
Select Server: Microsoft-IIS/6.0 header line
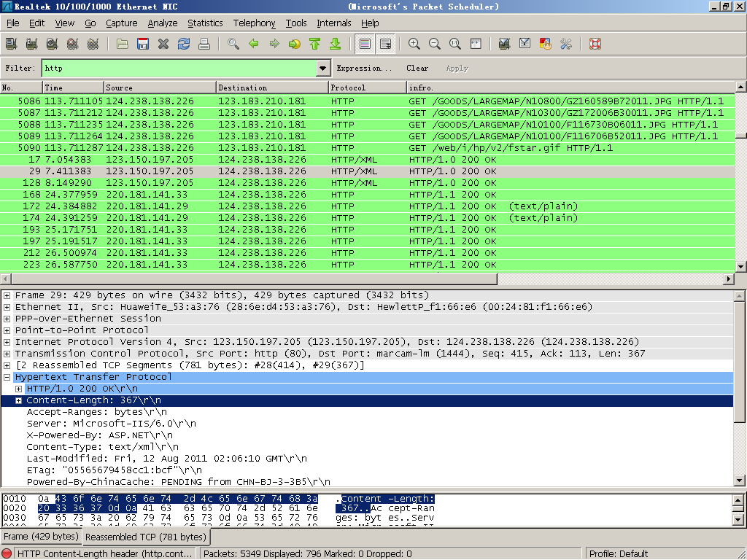[112, 424]
